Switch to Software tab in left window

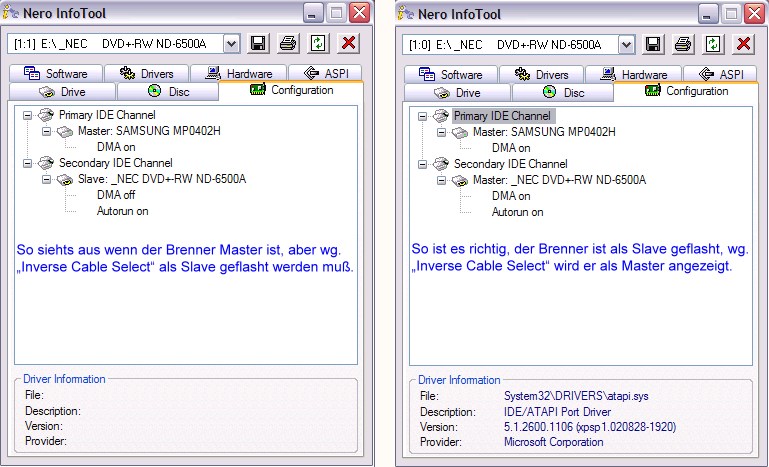pos(55,74)
